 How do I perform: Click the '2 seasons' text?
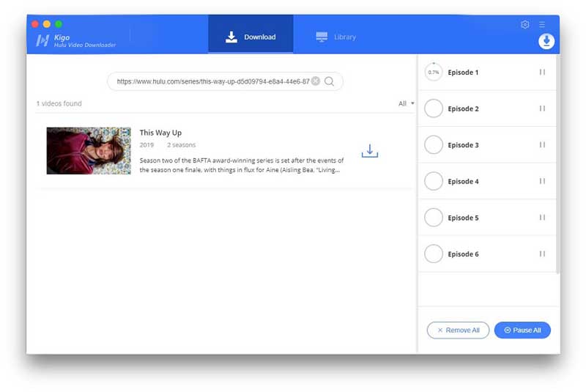click(x=181, y=145)
